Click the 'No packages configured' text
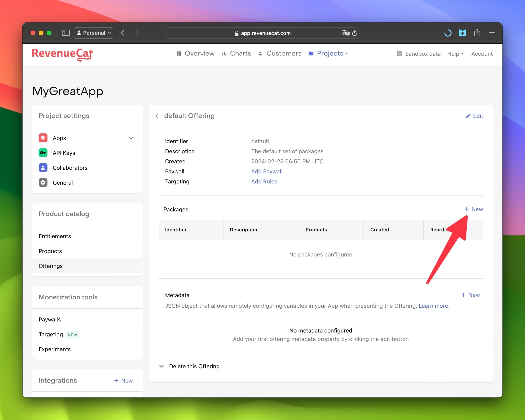 pos(320,254)
